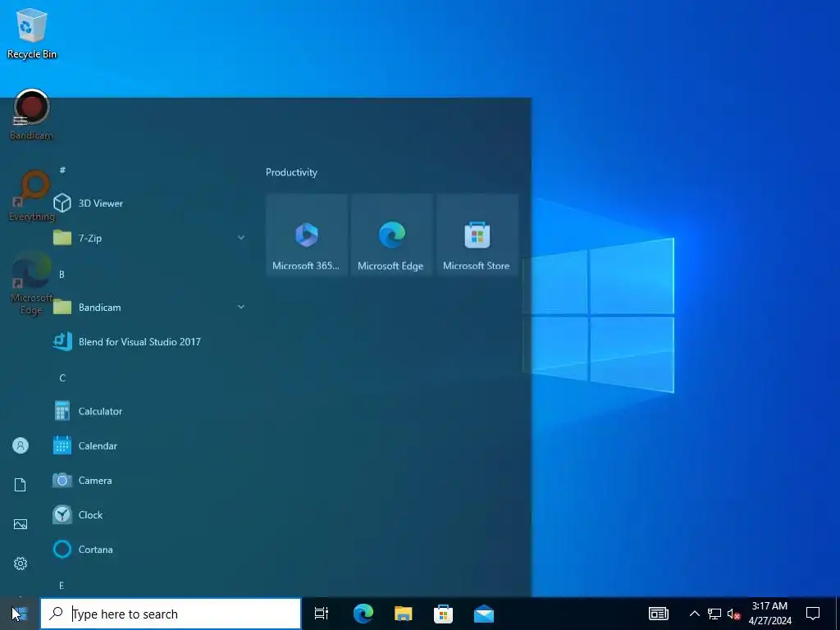
Task: Open Pictures from Start sidebar
Action: (x=21, y=524)
